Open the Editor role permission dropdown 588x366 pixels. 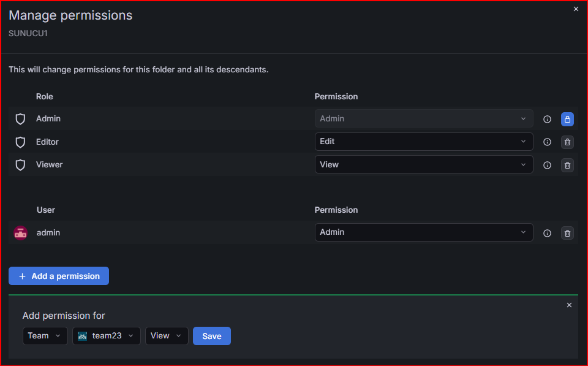click(x=424, y=142)
